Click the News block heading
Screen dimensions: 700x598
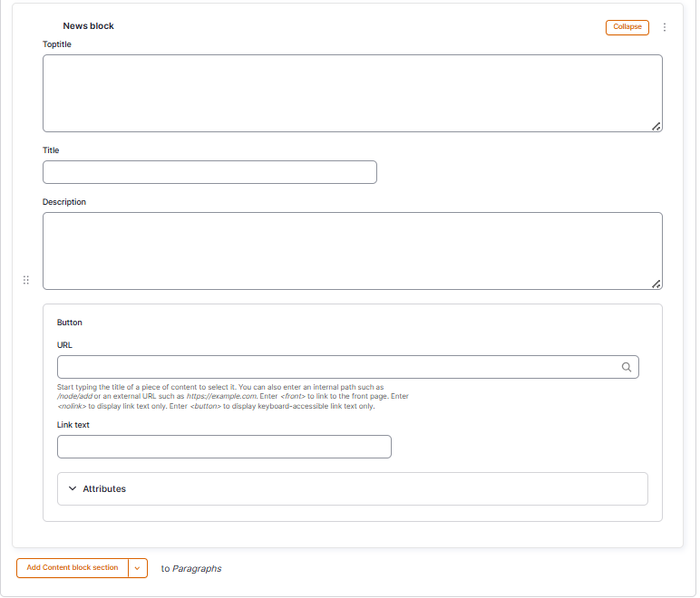coord(88,26)
